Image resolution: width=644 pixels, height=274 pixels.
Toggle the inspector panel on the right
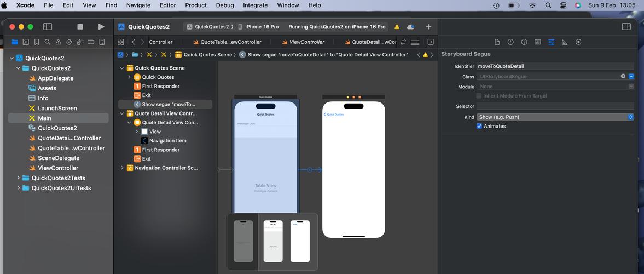(626, 27)
